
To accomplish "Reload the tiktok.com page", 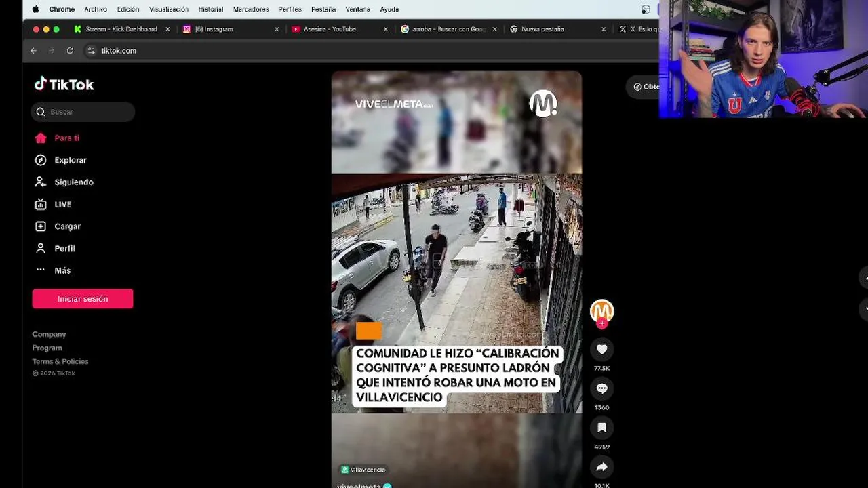I will (69, 50).
